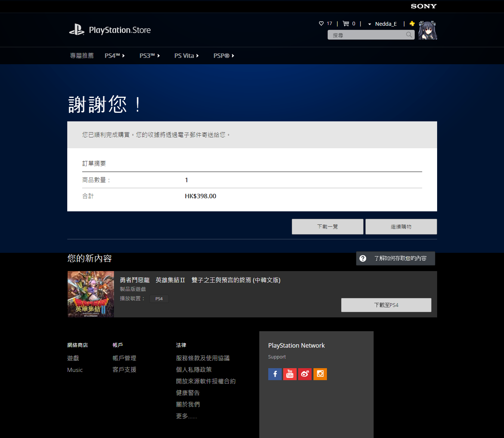Open the Music footer link
The height and width of the screenshot is (438, 504).
75,370
